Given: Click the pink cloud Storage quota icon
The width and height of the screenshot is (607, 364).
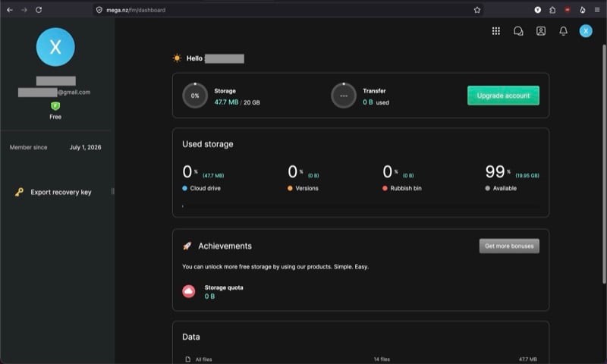Looking at the screenshot, I should 188,291.
